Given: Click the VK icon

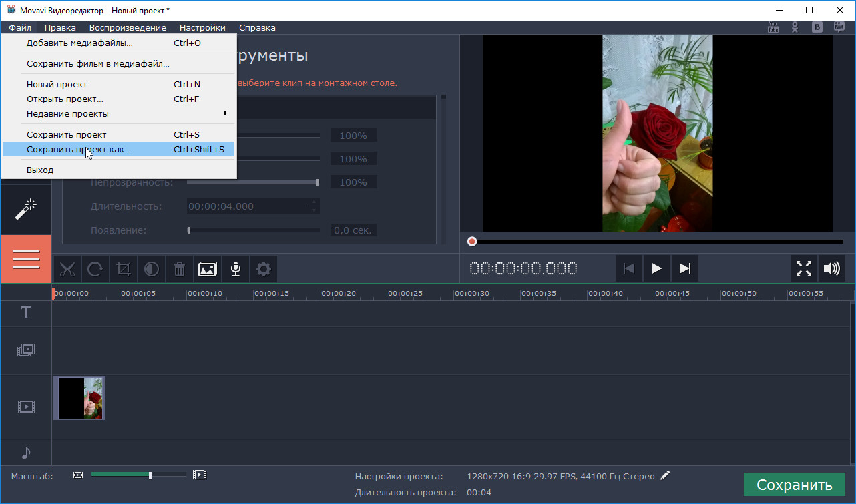Looking at the screenshot, I should [x=817, y=27].
